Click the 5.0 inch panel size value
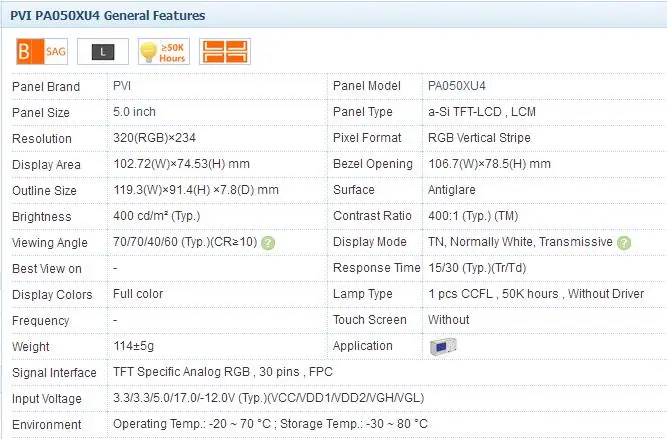Screen dimensions: 667x439 [134, 112]
